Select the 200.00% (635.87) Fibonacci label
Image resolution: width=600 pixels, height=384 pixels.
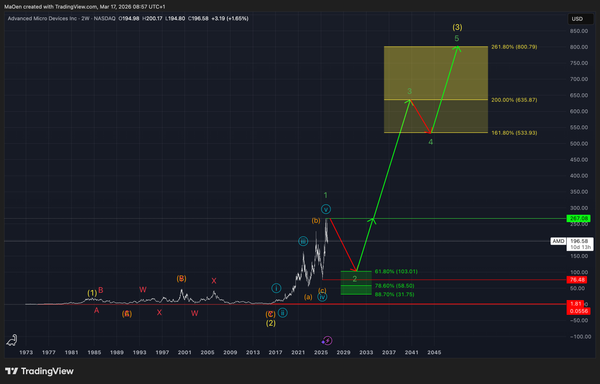(x=514, y=100)
